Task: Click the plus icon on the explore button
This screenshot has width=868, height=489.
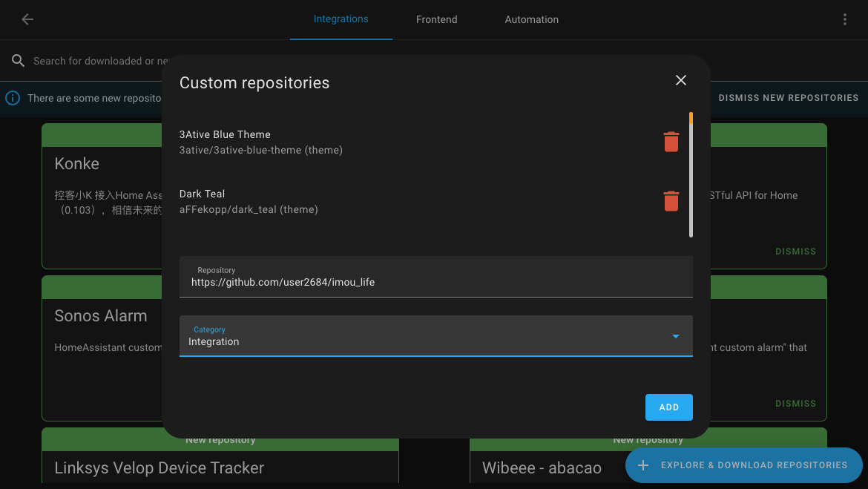Action: point(642,465)
